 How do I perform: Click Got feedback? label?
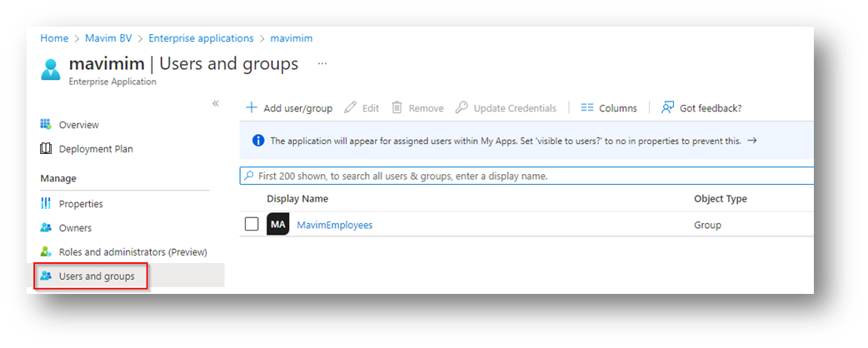tap(711, 108)
